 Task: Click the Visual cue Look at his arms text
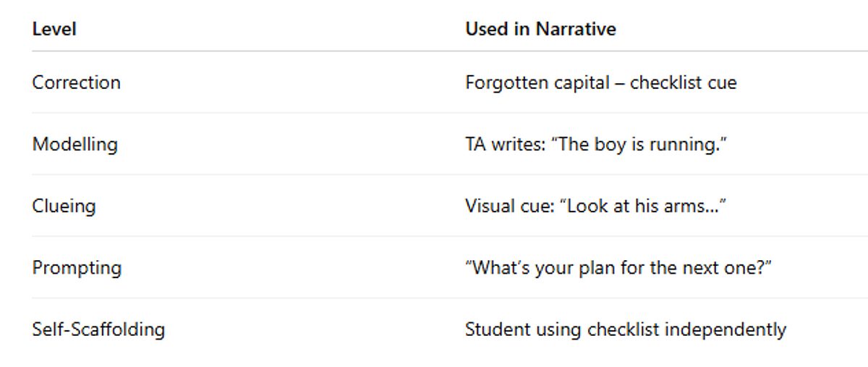click(x=595, y=206)
